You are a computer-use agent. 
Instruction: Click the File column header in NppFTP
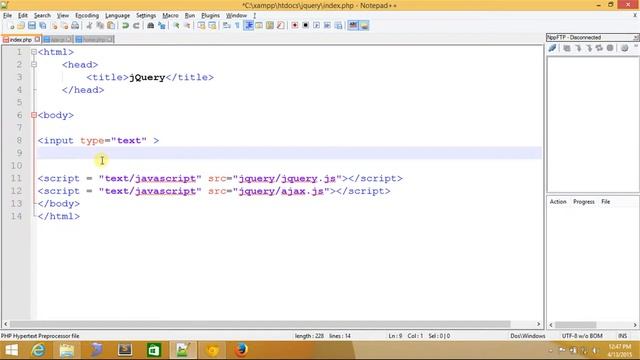pos(606,202)
